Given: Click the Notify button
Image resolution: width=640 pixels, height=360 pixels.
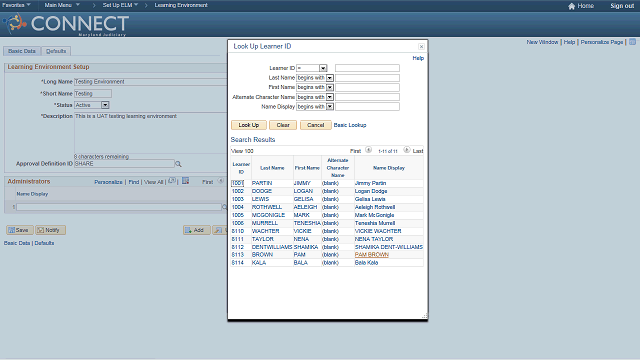Looking at the screenshot, I should 50,230.
